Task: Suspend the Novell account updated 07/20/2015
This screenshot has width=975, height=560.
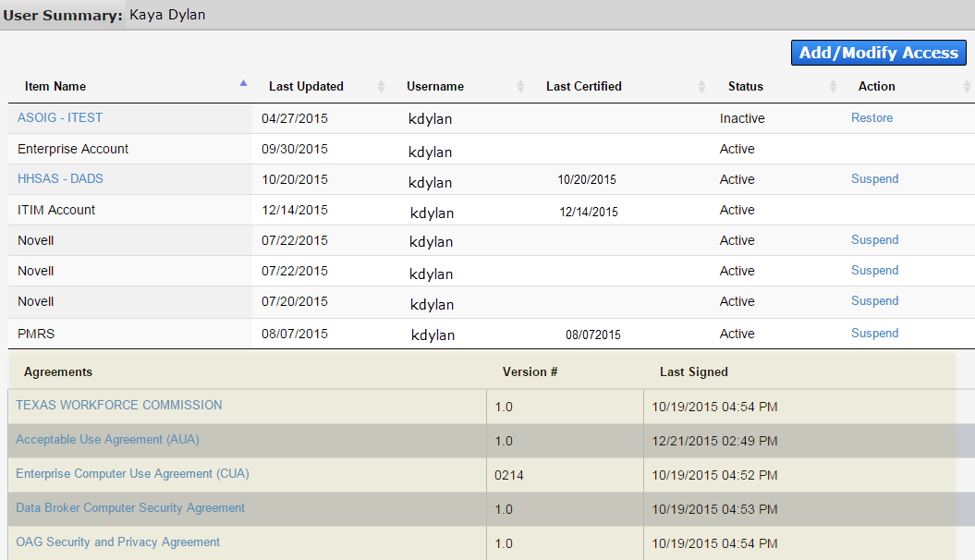Action: pos(875,301)
